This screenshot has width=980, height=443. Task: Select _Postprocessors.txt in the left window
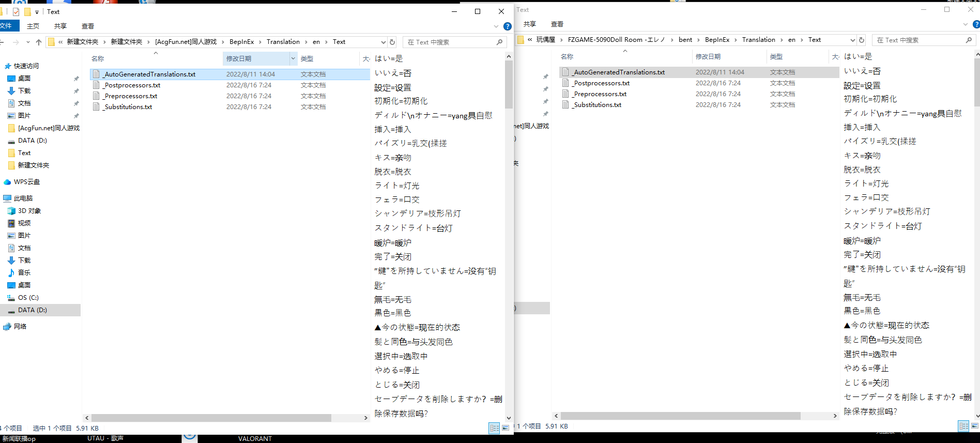pyautogui.click(x=132, y=85)
